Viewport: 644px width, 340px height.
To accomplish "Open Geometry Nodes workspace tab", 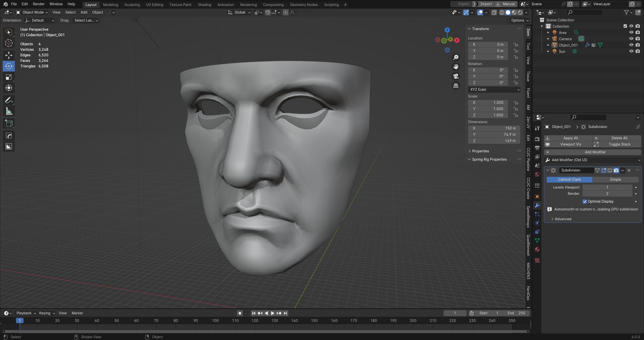I will 304,5.
